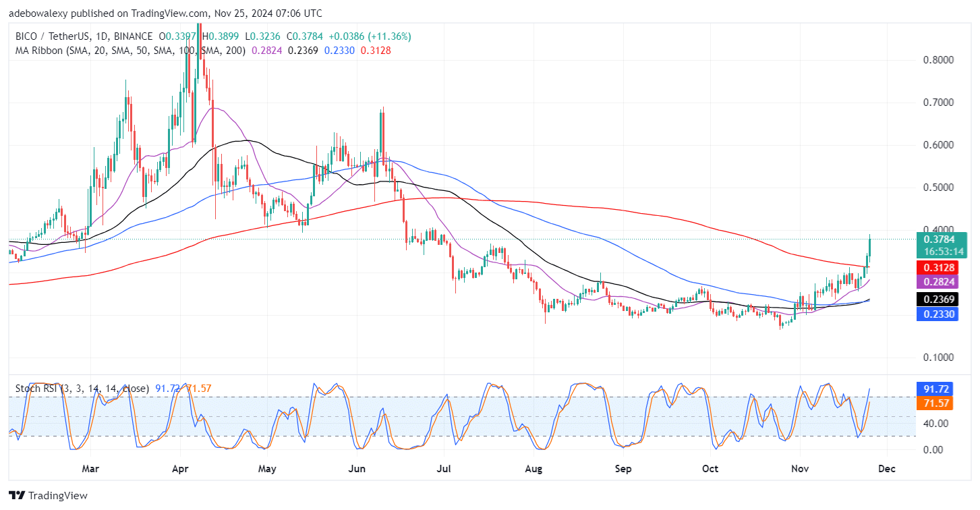Click the Apr label on time axis
This screenshot has width=980, height=510.
click(180, 468)
